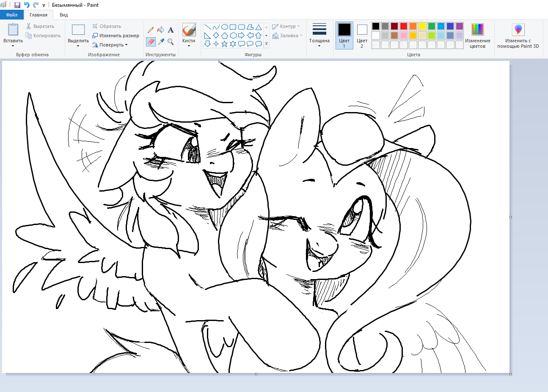Select the Text tool

click(171, 30)
